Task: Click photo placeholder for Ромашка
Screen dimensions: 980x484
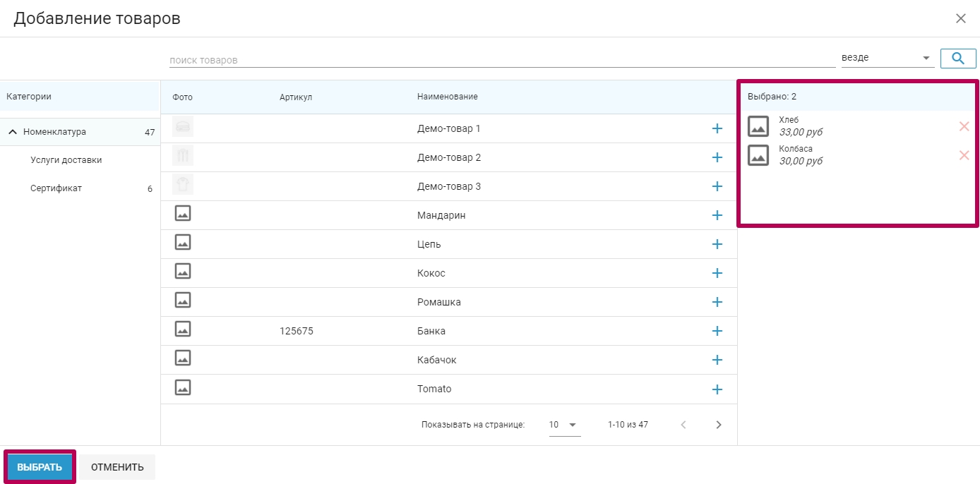Action: [x=183, y=300]
